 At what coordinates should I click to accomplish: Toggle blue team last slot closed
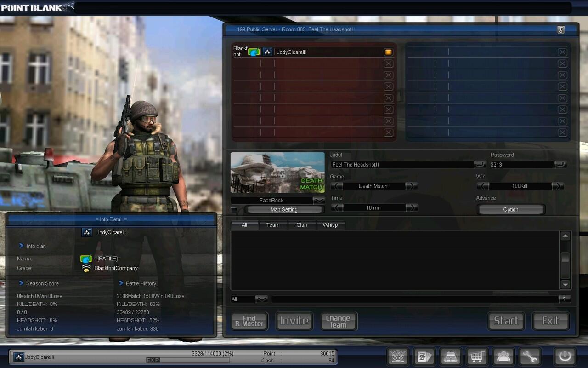tap(562, 132)
